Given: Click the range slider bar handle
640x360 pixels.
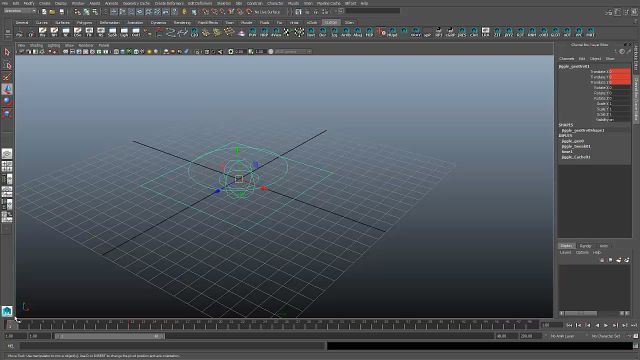Looking at the screenshot, I should (109, 336).
